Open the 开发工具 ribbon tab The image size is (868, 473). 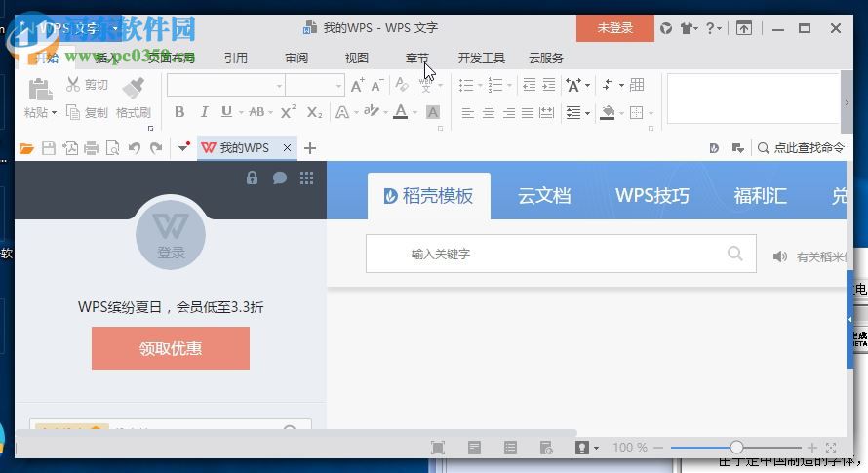pos(482,58)
